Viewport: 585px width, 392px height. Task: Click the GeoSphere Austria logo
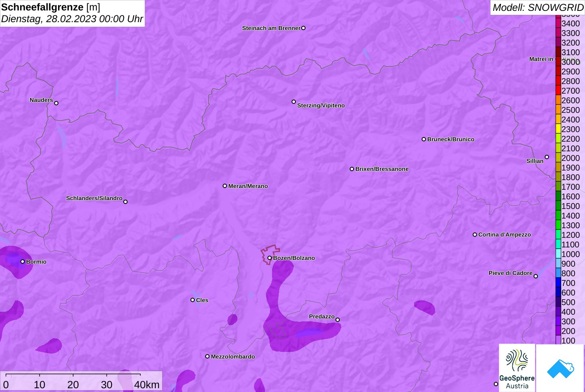coord(517,368)
